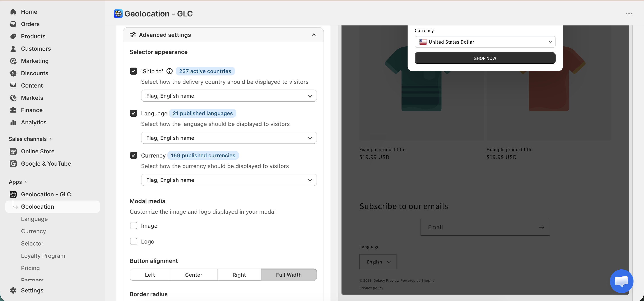Click the Customers person icon
644x301 pixels.
coord(13,48)
